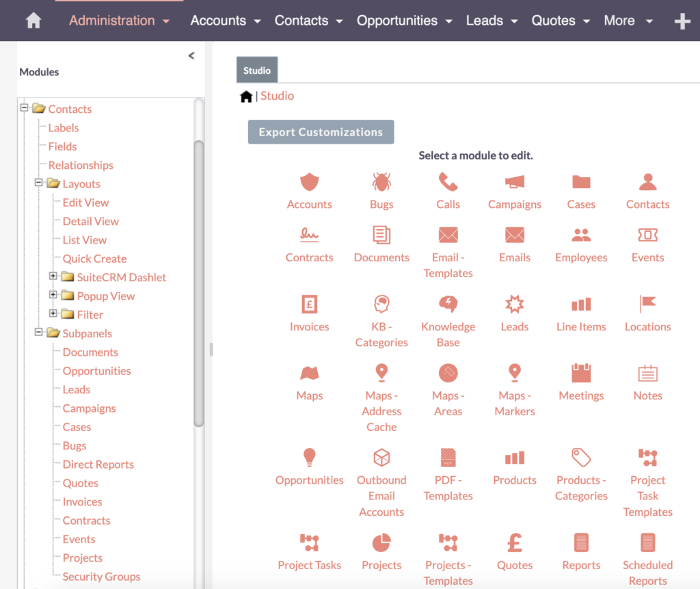Select the Calls phone icon

448,183
